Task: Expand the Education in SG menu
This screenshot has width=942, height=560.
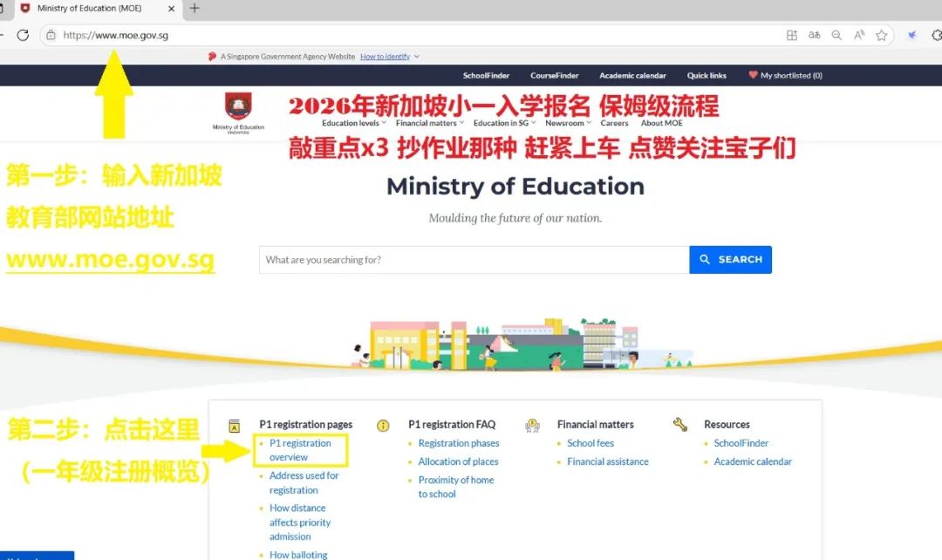Action: (x=504, y=123)
